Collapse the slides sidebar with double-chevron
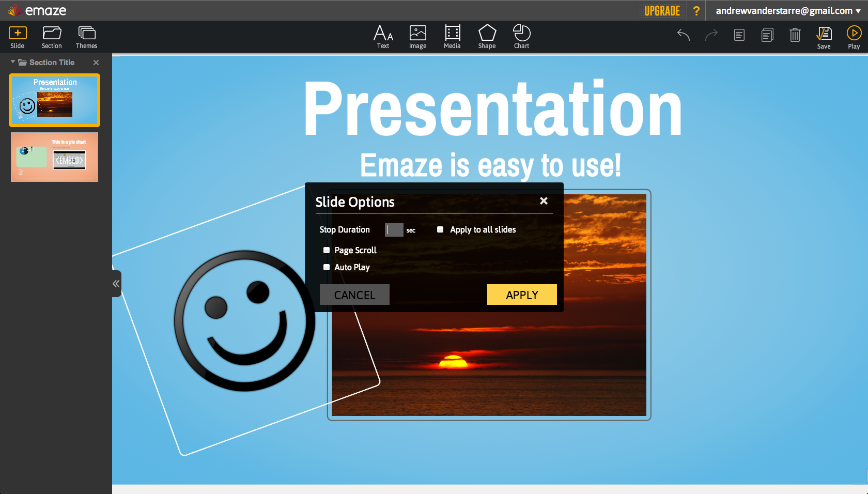This screenshot has width=868, height=494. point(116,284)
